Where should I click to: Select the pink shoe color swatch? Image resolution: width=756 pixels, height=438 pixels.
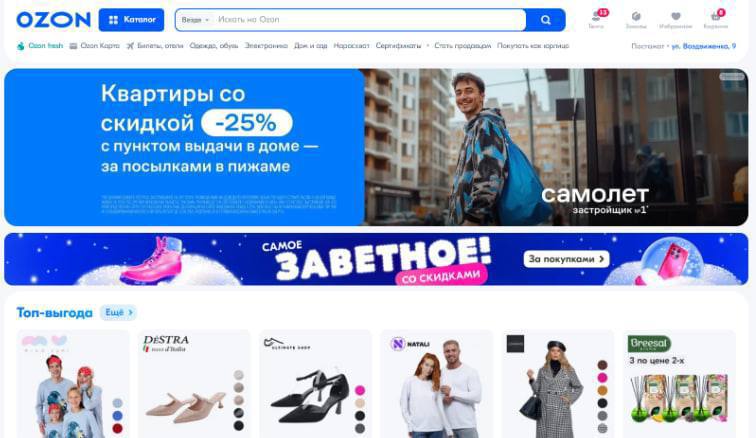pyautogui.click(x=360, y=390)
